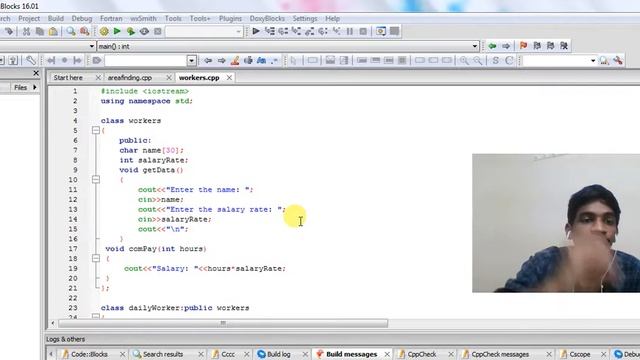Toggle highlight-all search marker icon
The image size is (640, 360).
[x=235, y=61]
